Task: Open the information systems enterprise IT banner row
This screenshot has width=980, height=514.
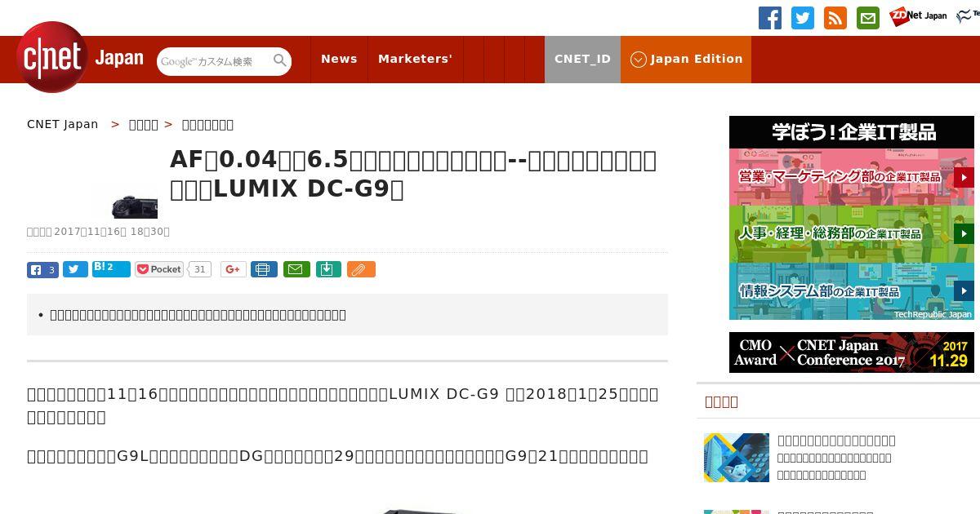Action: tap(852, 291)
